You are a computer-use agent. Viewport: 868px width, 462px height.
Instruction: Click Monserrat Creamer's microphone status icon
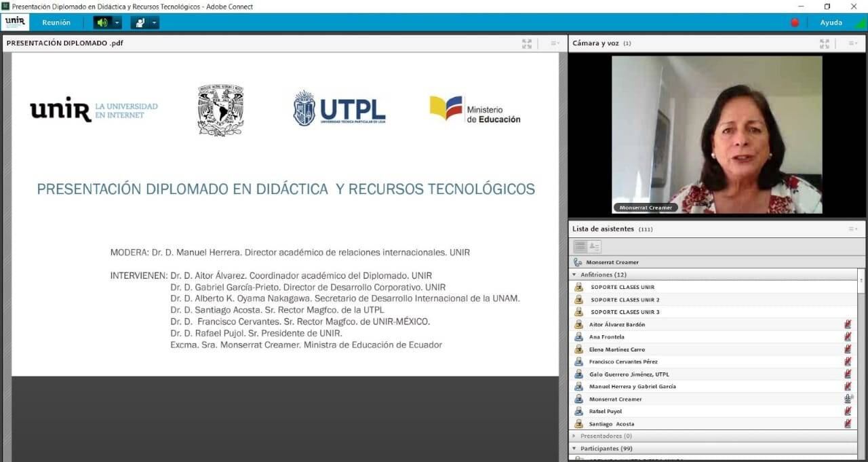point(848,399)
